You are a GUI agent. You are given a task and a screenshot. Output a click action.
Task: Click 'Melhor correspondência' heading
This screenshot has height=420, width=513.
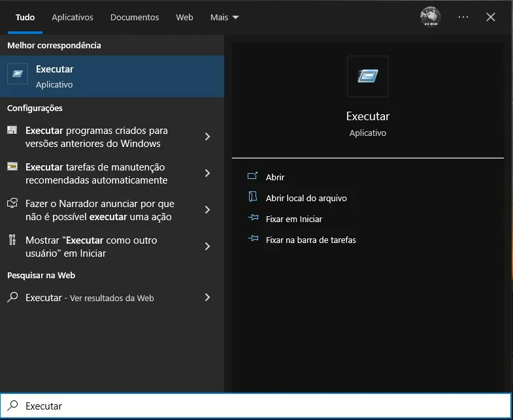(x=54, y=45)
